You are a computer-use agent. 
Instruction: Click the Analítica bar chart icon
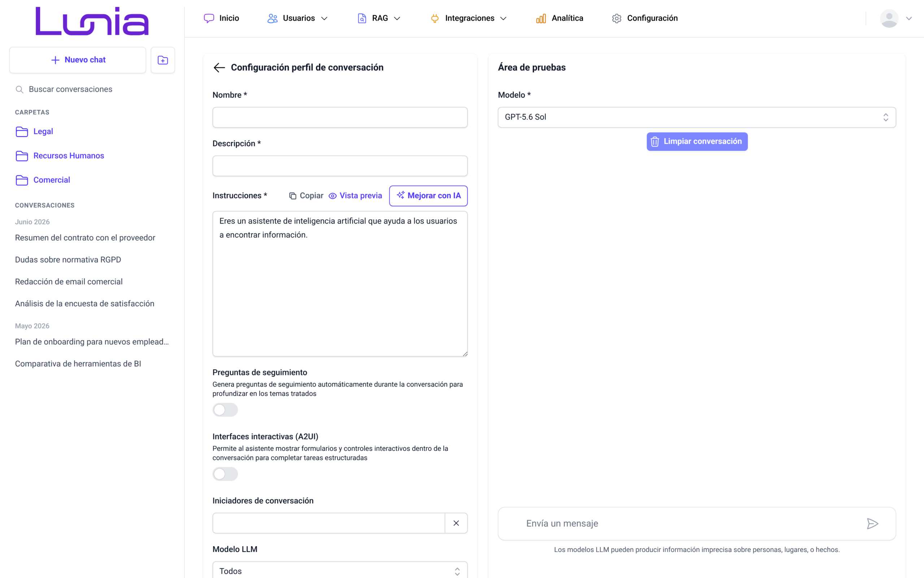541,18
